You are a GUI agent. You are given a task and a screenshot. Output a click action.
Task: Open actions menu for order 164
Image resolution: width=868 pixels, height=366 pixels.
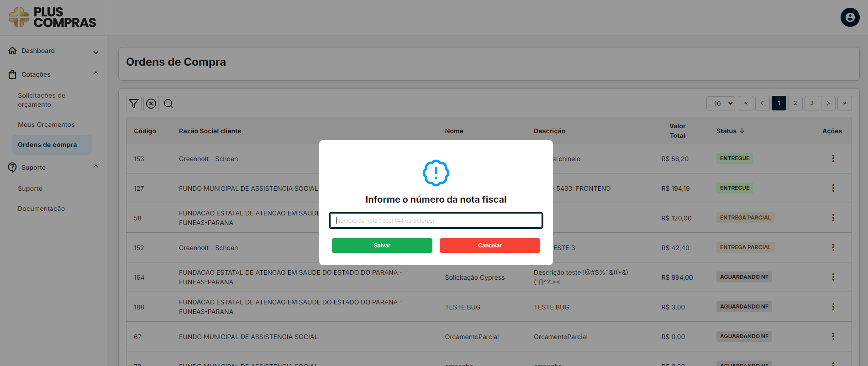833,277
